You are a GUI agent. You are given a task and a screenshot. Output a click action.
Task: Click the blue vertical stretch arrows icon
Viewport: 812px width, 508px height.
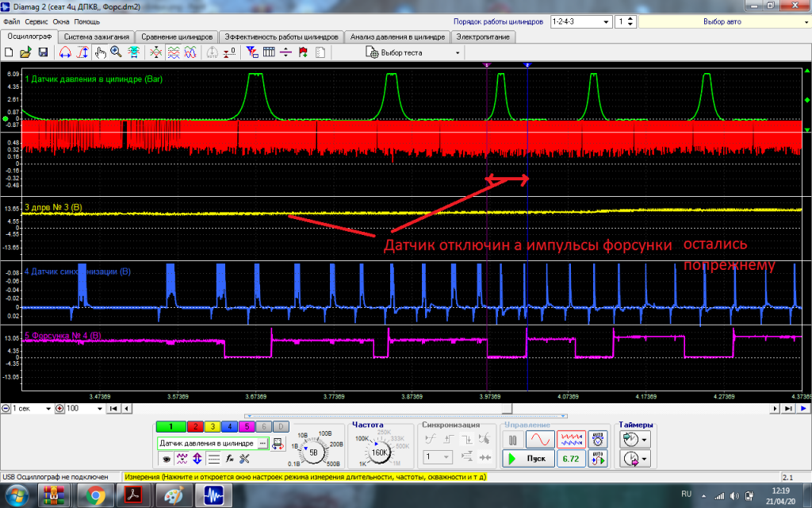click(x=197, y=459)
